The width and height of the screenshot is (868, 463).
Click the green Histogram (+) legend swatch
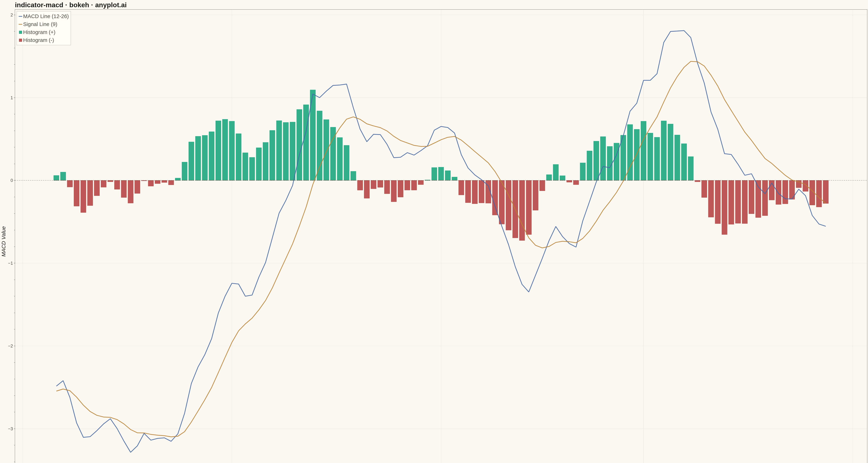tap(21, 32)
